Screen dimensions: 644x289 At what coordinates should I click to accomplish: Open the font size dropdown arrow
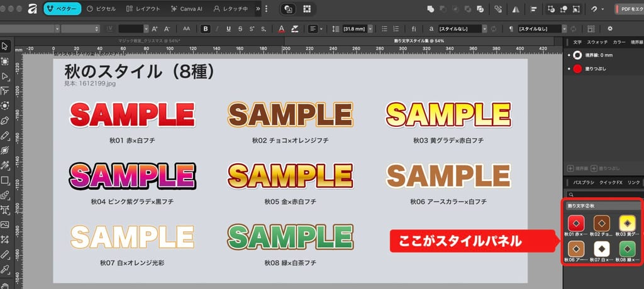tap(146, 29)
